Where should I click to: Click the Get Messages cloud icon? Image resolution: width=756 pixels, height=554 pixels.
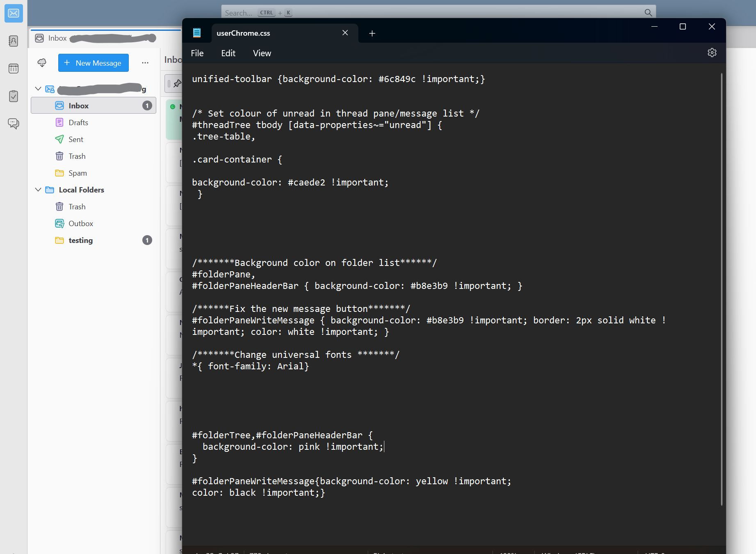[x=42, y=63]
